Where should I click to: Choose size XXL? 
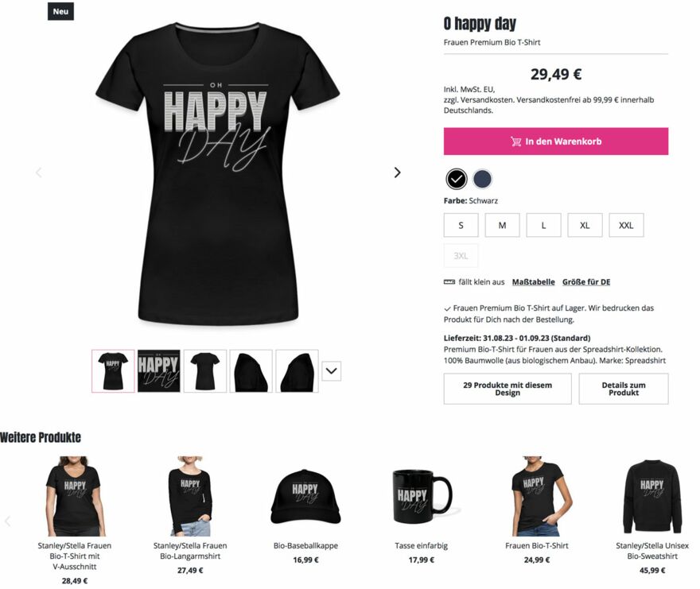tap(626, 225)
